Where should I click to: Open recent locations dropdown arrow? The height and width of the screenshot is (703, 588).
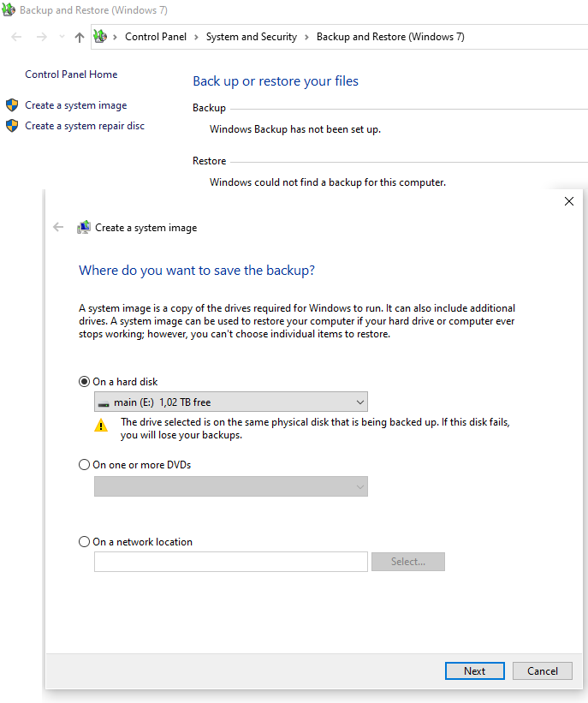62,37
